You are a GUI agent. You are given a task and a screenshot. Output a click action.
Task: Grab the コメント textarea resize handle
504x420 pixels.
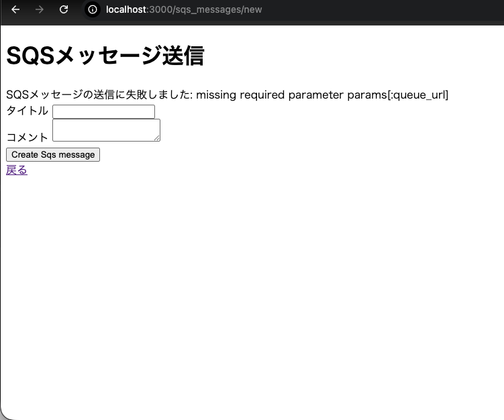(157, 138)
